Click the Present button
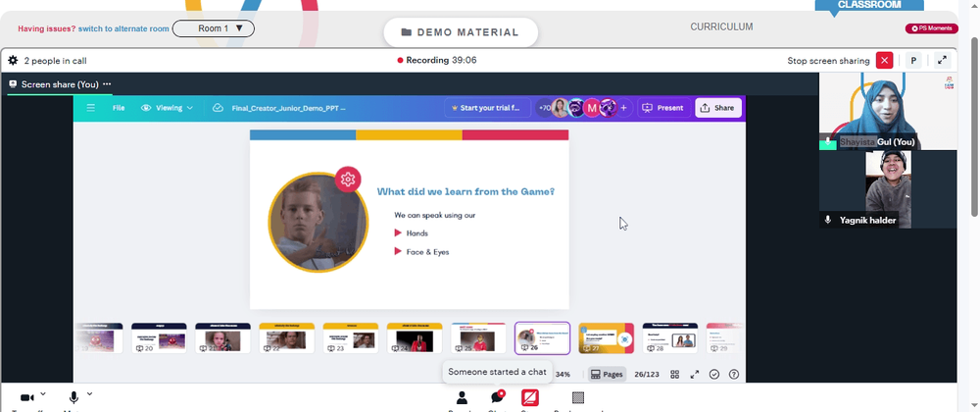Image resolution: width=980 pixels, height=412 pixels. [x=663, y=108]
